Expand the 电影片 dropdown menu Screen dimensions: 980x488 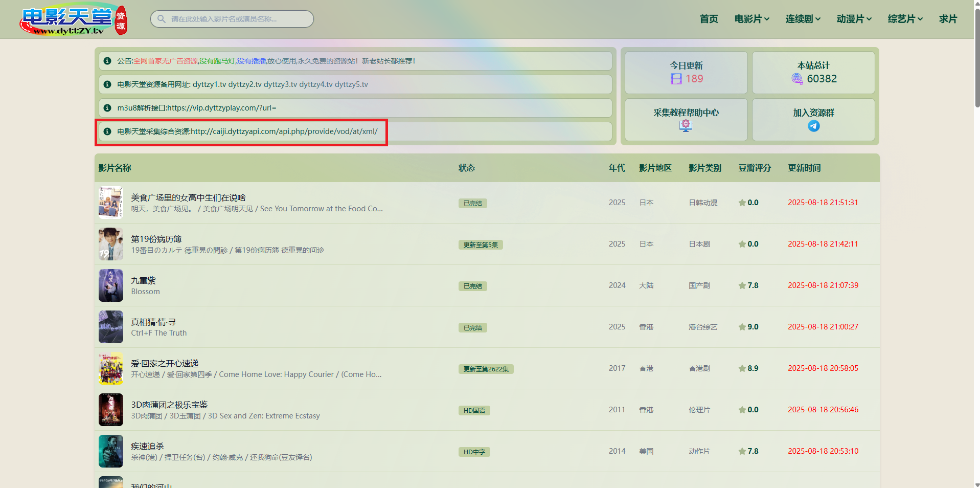pos(752,19)
